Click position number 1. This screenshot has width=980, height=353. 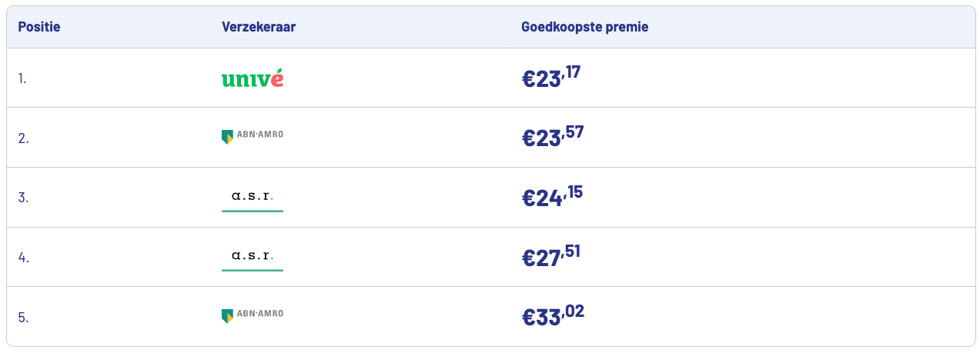point(23,78)
